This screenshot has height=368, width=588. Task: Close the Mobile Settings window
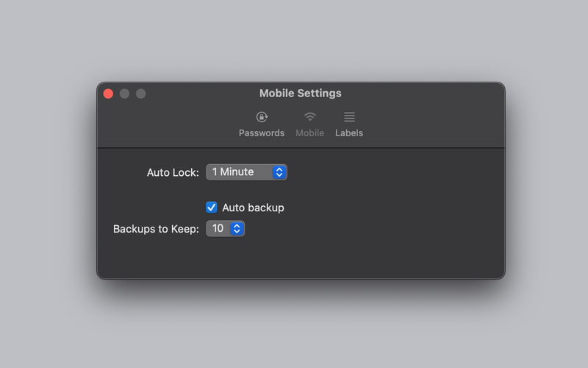pyautogui.click(x=108, y=93)
